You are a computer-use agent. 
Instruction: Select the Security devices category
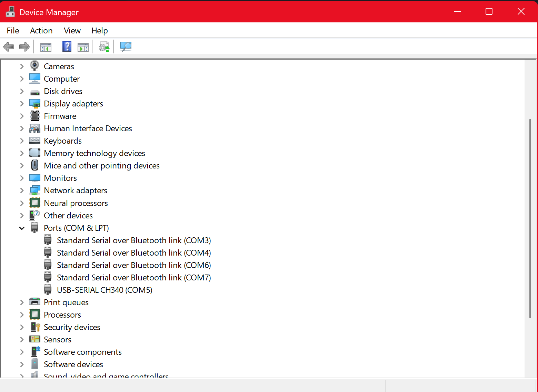[72, 327]
